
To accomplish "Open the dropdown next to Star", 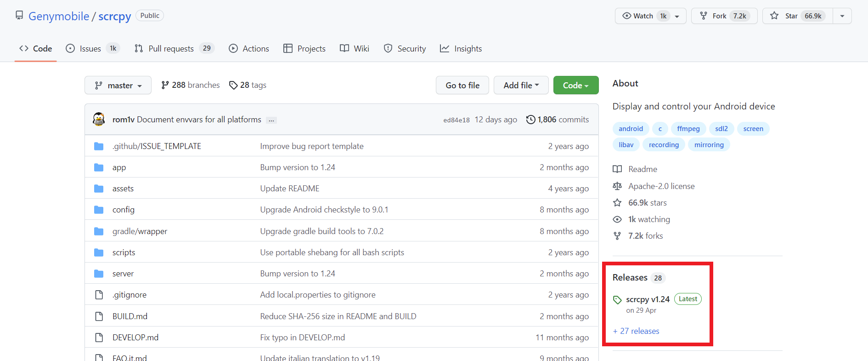I will [x=842, y=16].
